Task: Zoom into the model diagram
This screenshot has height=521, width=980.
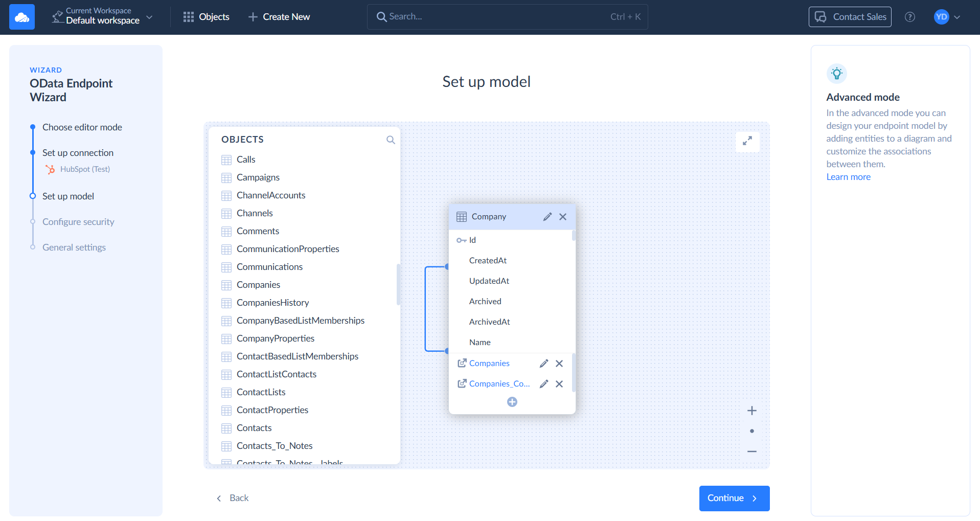Action: (751, 410)
